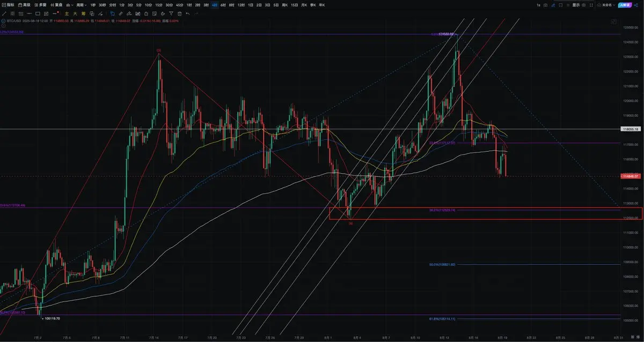Click the edit note icon
Screen dimensions: 644x342
coord(154,13)
